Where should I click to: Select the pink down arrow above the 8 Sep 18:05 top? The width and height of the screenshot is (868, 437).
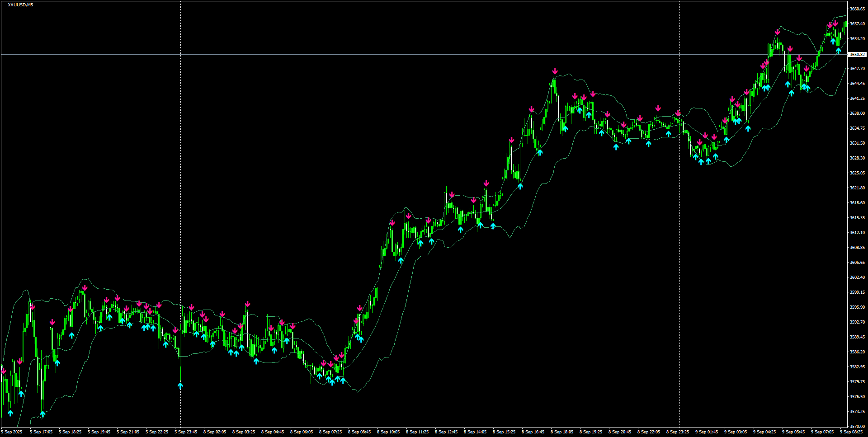555,71
